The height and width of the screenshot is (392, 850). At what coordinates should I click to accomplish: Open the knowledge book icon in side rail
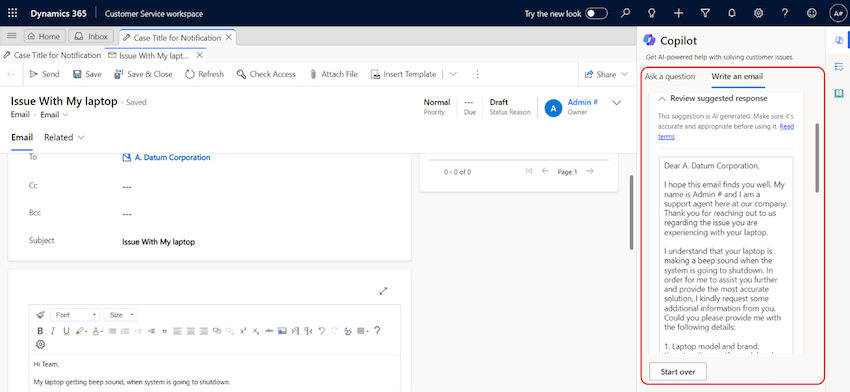click(839, 93)
